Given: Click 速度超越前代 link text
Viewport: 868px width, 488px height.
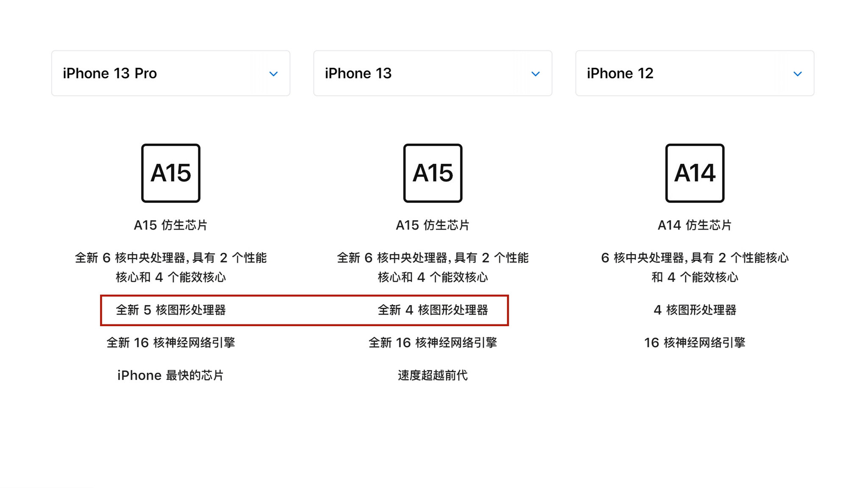Looking at the screenshot, I should click(x=434, y=375).
